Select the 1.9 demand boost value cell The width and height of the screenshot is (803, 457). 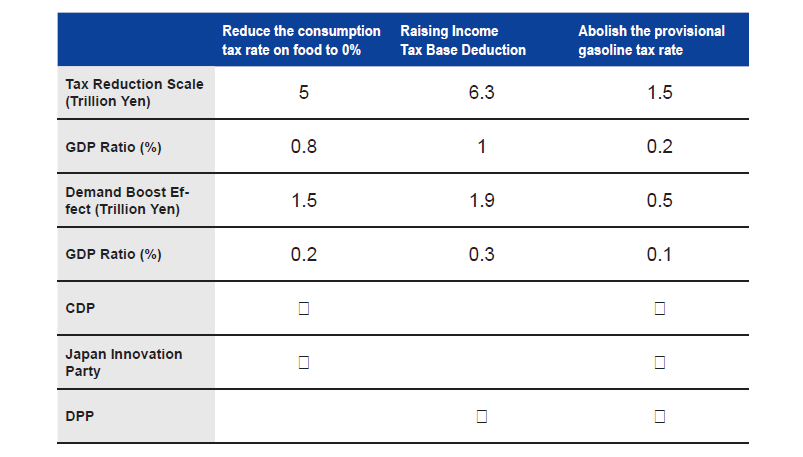[482, 201]
